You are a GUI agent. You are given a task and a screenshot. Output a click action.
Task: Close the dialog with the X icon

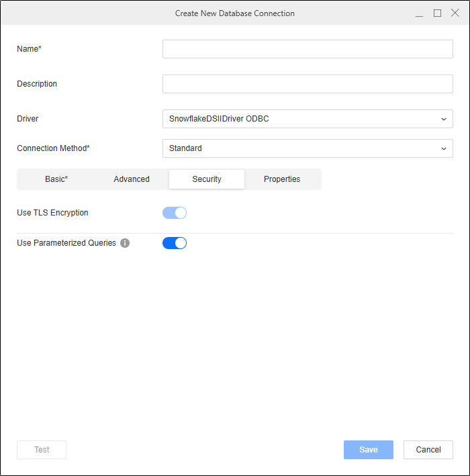pyautogui.click(x=455, y=13)
